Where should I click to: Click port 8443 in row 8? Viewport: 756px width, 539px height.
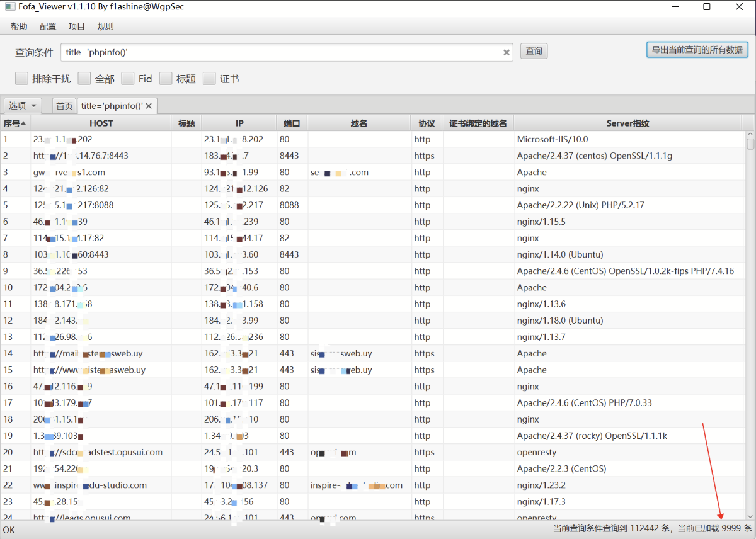(292, 254)
